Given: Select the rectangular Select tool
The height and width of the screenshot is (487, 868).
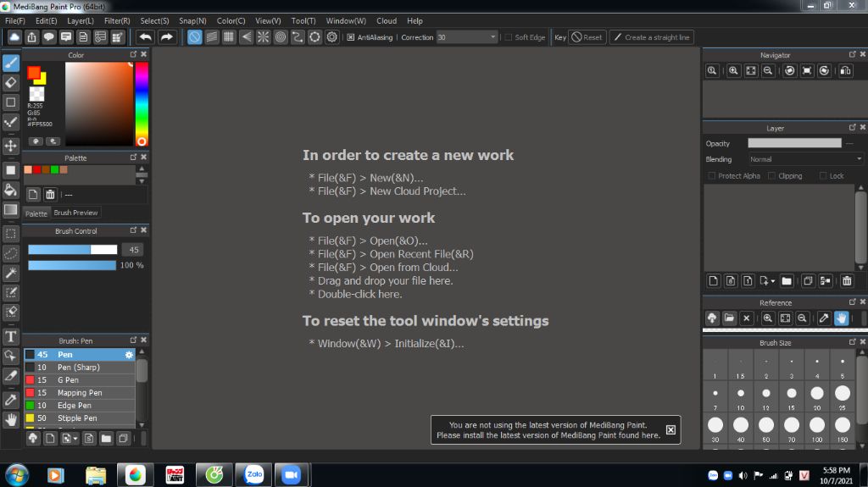Looking at the screenshot, I should [10, 234].
